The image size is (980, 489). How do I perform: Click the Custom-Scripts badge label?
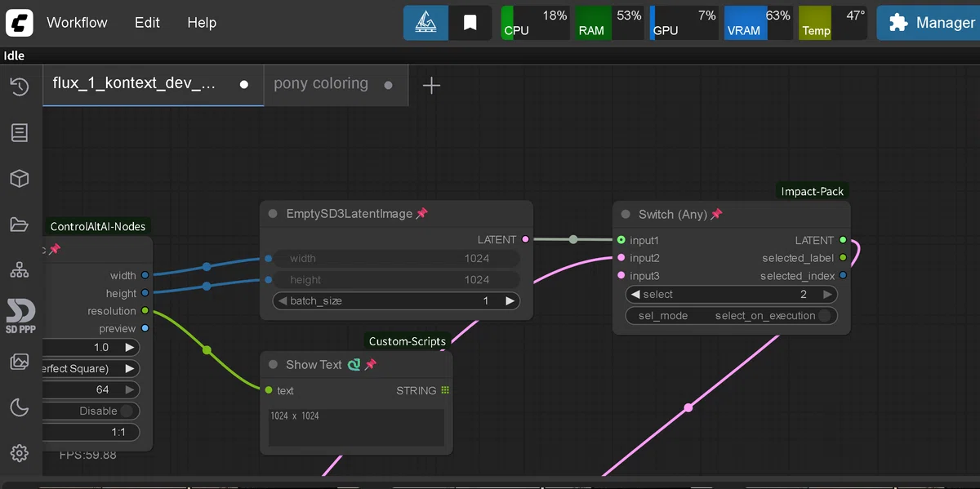408,341
